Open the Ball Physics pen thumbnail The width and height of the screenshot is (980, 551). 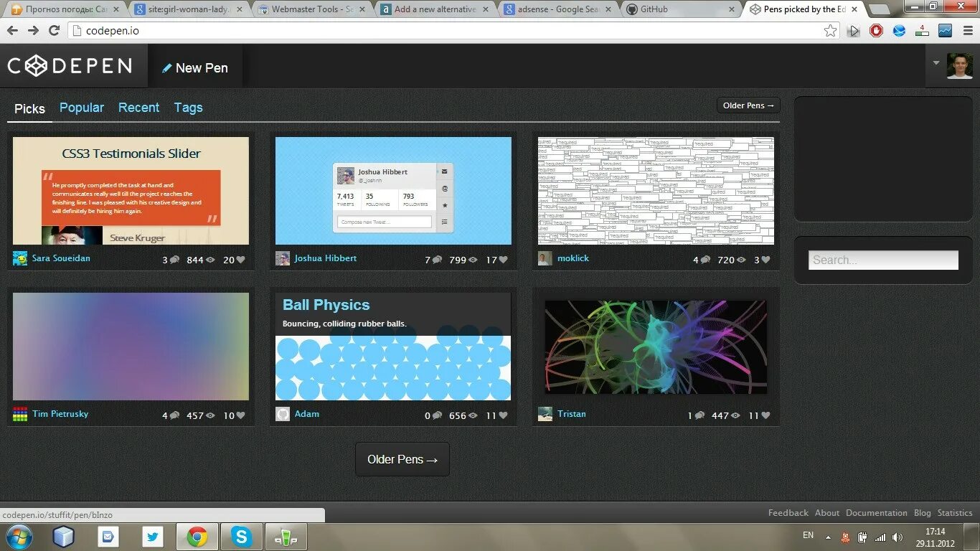(x=393, y=347)
